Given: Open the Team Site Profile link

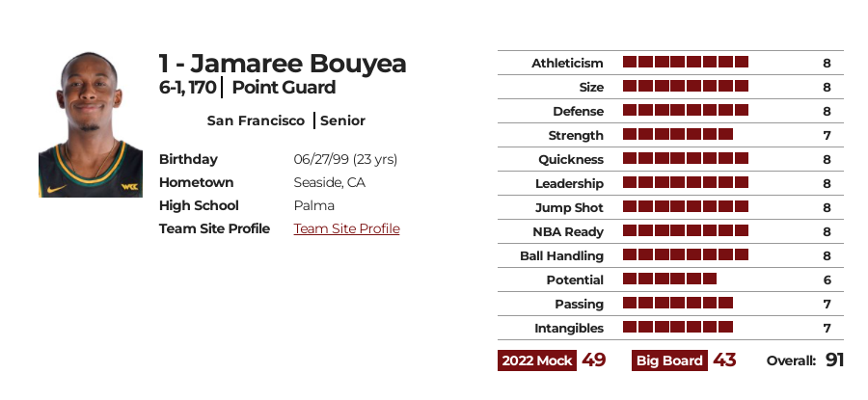Looking at the screenshot, I should tap(346, 228).
